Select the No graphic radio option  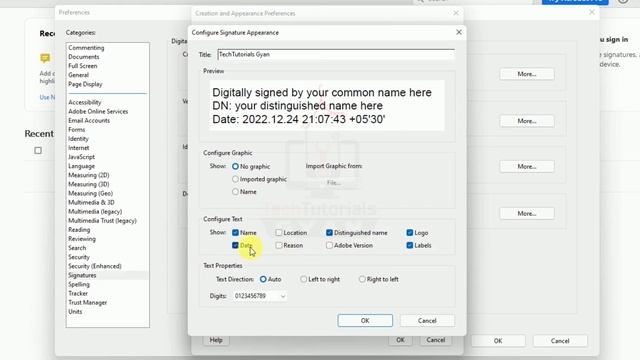click(236, 167)
